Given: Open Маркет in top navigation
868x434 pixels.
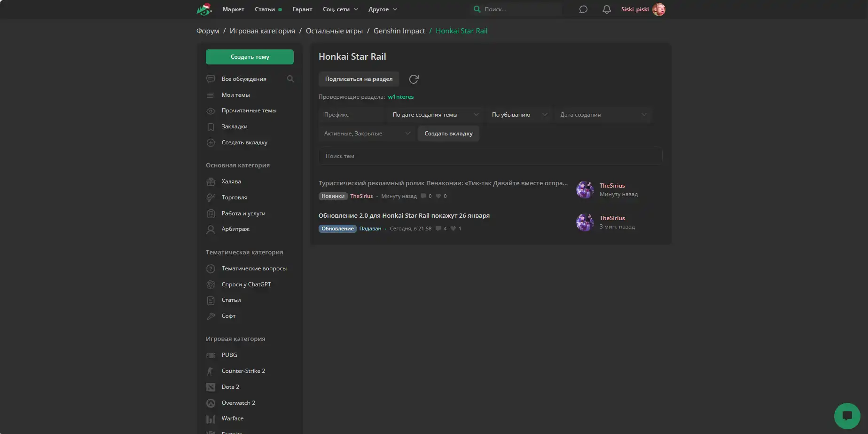Looking at the screenshot, I should (234, 9).
